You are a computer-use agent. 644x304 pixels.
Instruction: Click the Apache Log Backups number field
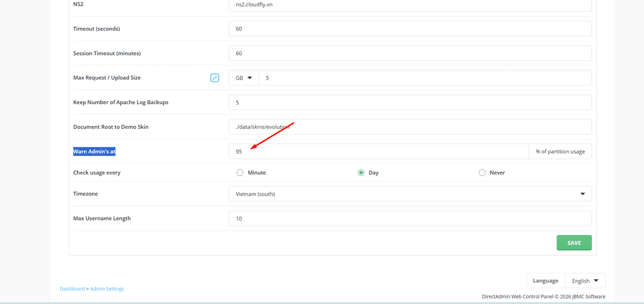coord(410,102)
